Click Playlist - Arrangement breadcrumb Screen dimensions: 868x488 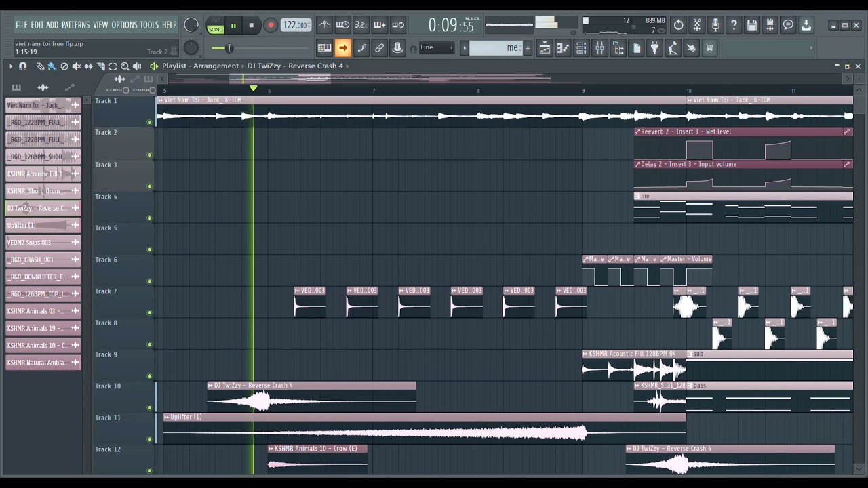(x=200, y=66)
